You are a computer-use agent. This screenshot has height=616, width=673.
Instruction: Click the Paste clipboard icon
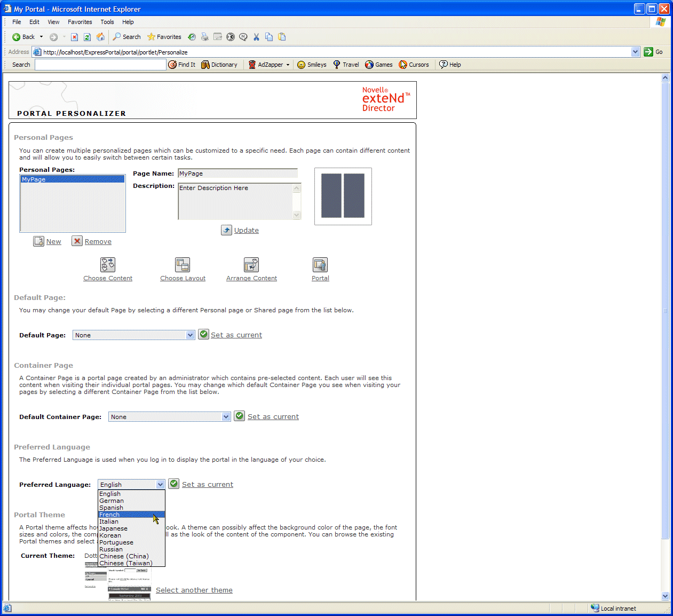point(282,37)
